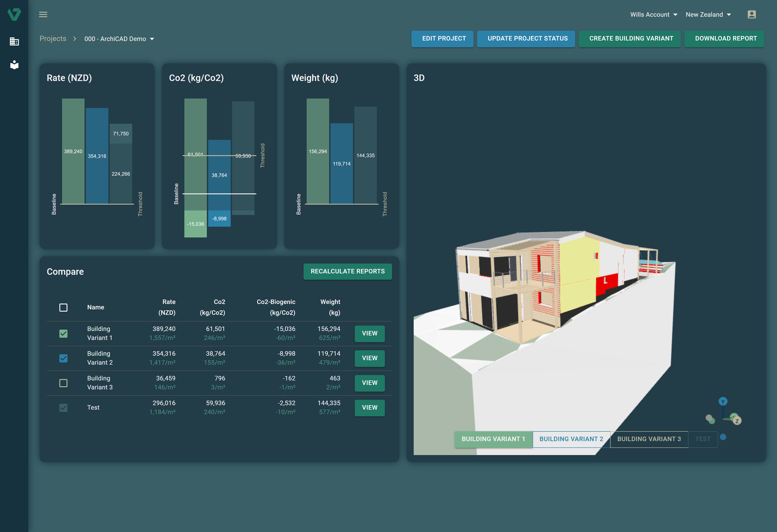
Task: Open the New Zealand region dropdown
Action: click(x=708, y=14)
